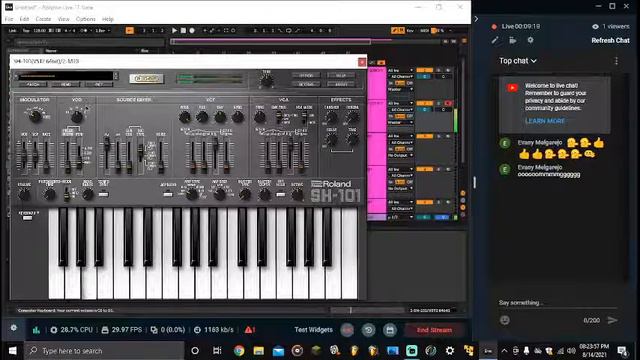Image resolution: width=640 pixels, height=360 pixels.
Task: Click the Delay knob in Effects
Action: pyautogui.click(x=331, y=140)
